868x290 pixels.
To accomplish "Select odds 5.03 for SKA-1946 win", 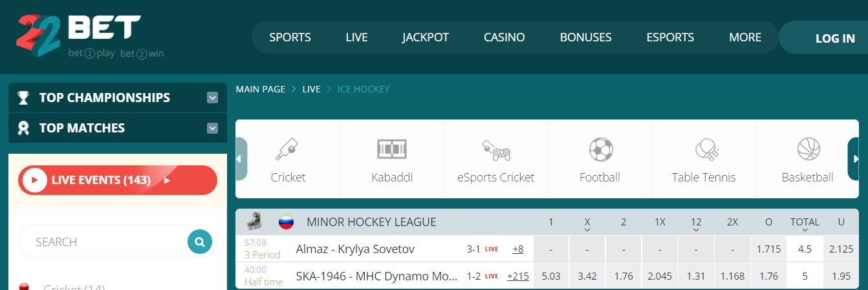I will coord(551,276).
